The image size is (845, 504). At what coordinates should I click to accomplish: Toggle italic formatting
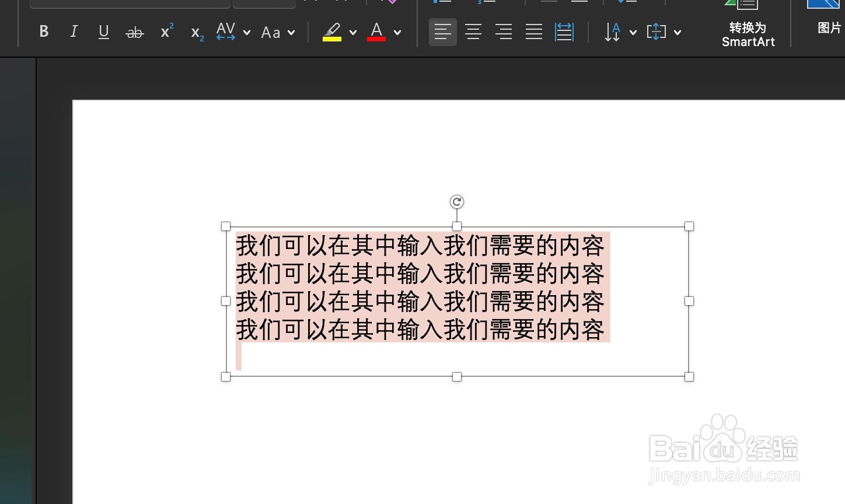[74, 32]
